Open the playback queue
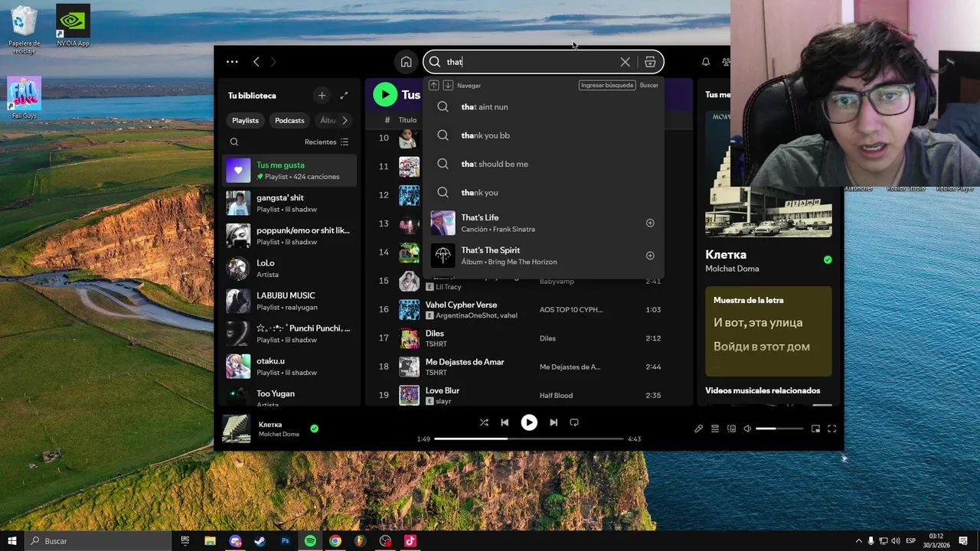 click(x=715, y=429)
